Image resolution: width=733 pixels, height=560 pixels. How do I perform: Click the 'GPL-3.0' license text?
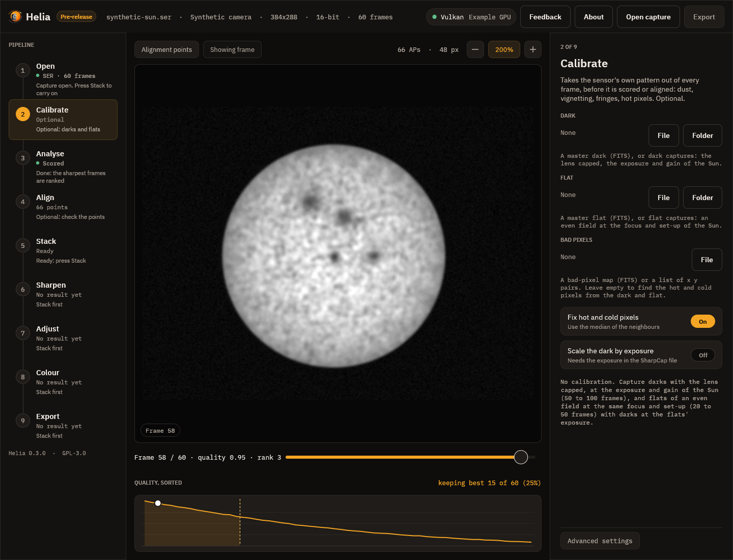74,453
